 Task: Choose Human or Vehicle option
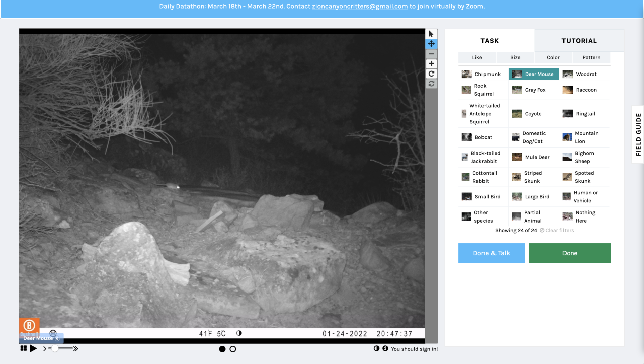[x=585, y=197]
